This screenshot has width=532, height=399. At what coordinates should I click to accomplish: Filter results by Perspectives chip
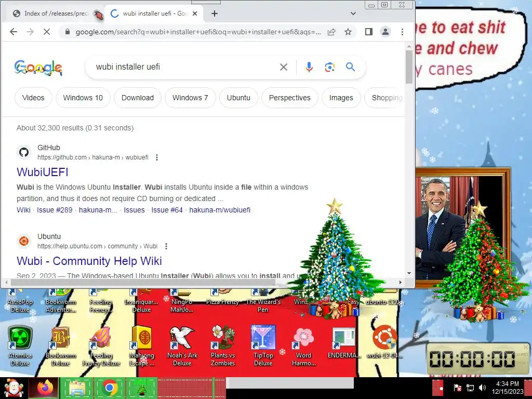pyautogui.click(x=290, y=98)
